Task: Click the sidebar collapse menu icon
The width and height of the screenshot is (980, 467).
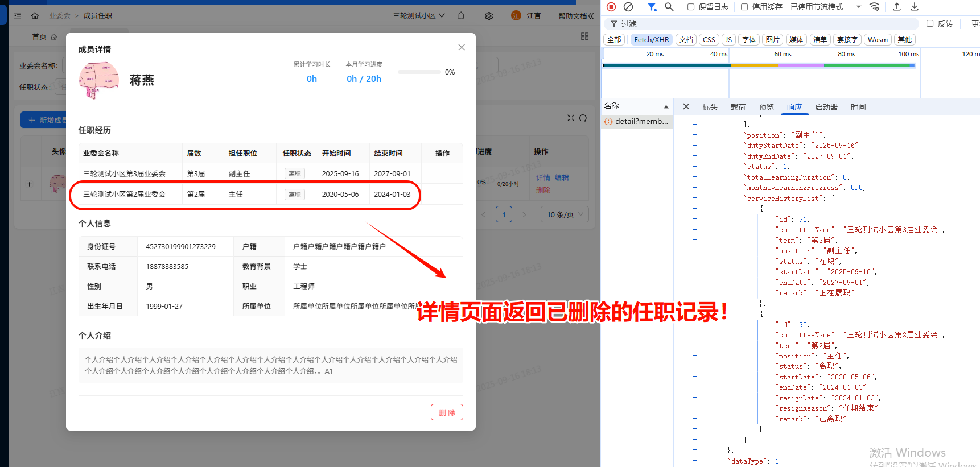Action: (x=18, y=15)
